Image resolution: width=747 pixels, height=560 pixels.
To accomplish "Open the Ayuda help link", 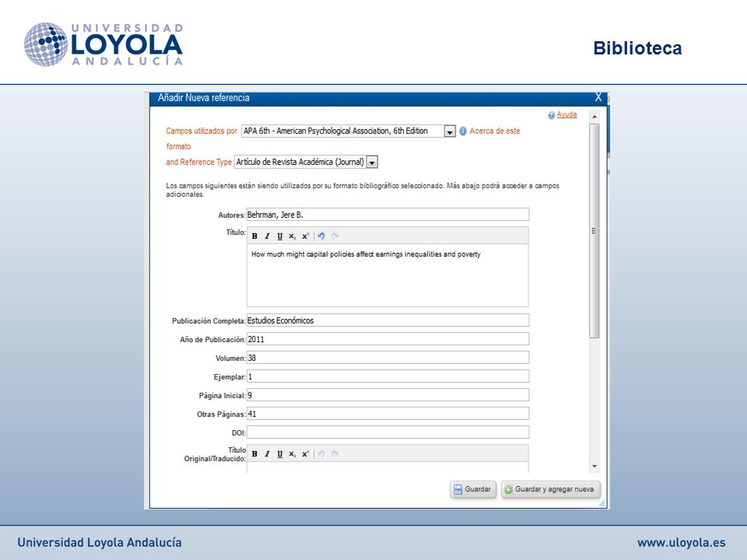I will coord(567,114).
